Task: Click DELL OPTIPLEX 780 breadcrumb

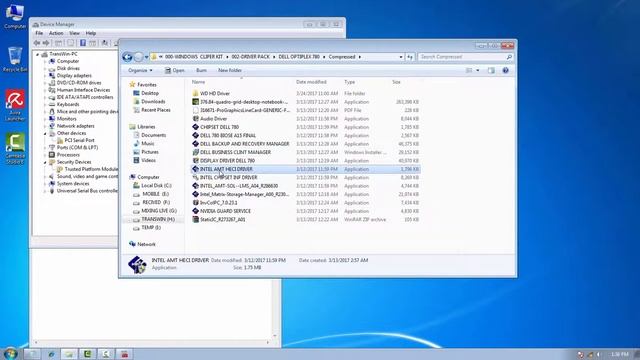Action: coord(299,57)
